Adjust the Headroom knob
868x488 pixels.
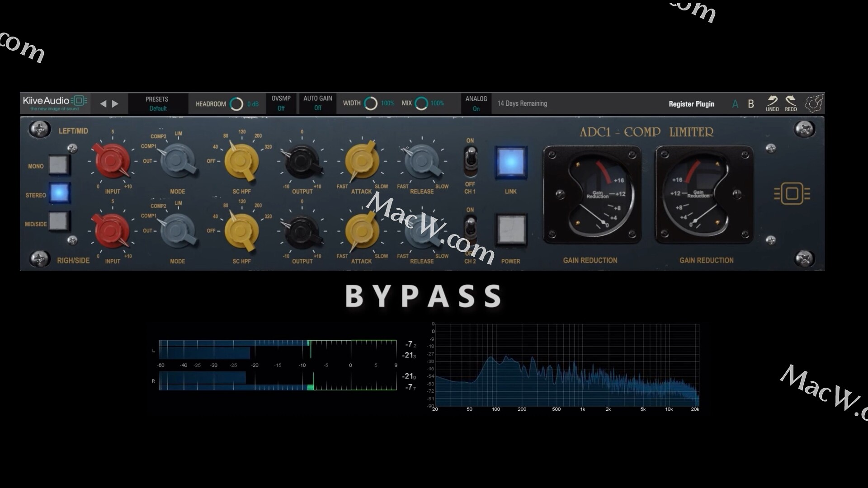(236, 104)
